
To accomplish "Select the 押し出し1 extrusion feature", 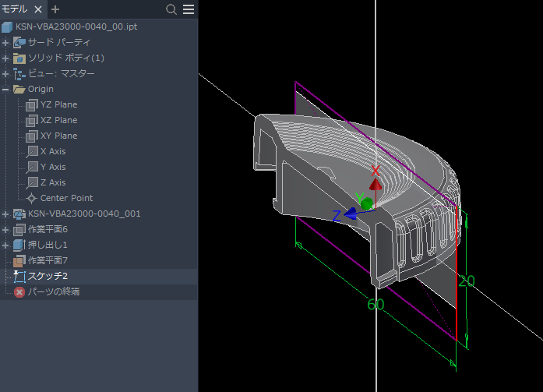I will click(x=48, y=245).
